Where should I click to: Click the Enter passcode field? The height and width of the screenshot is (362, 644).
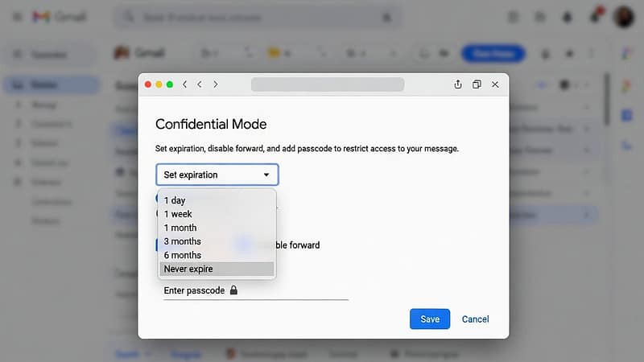[x=256, y=290]
